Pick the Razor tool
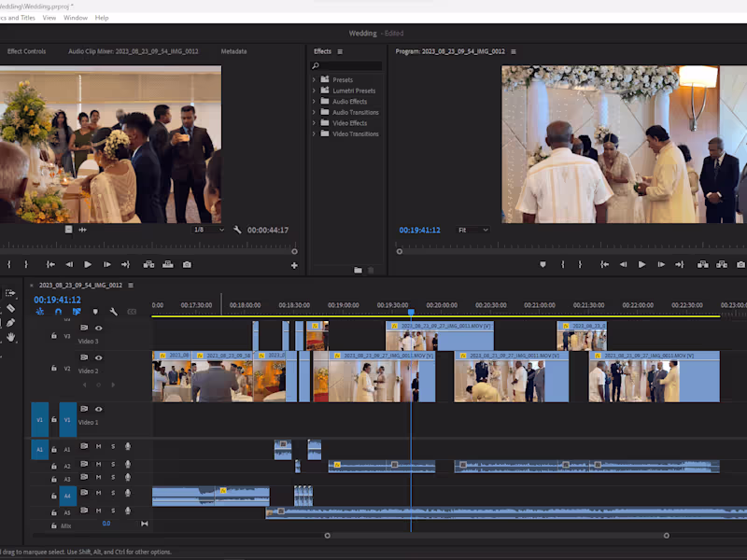Image resolution: width=747 pixels, height=560 pixels. click(10, 307)
